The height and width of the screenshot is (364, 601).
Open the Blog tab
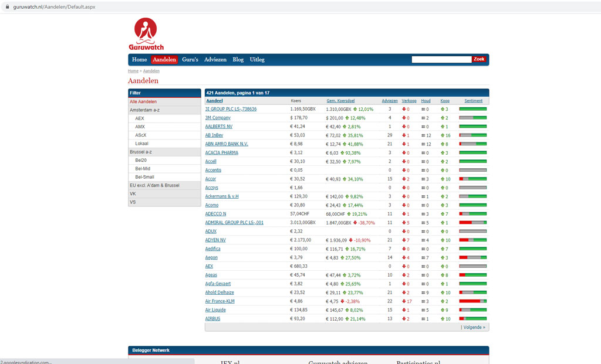pos(238,60)
